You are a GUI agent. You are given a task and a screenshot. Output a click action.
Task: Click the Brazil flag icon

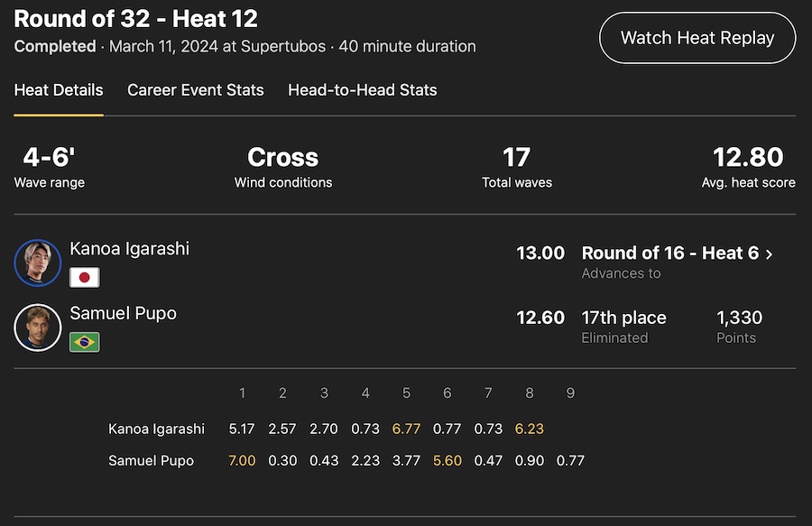(85, 342)
